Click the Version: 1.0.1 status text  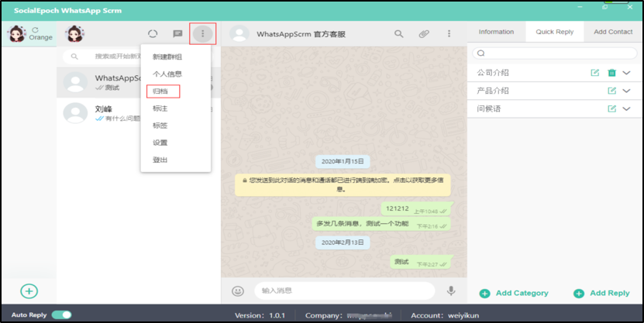[x=260, y=315]
